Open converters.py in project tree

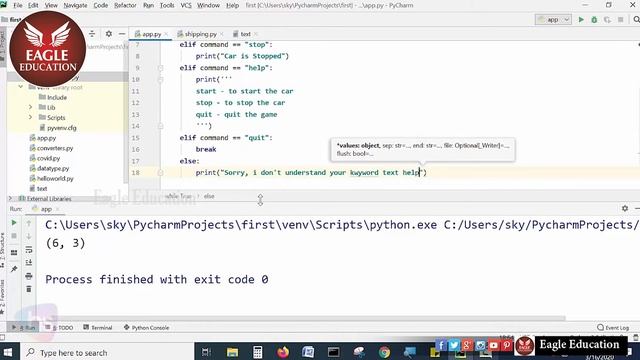click(x=51, y=148)
